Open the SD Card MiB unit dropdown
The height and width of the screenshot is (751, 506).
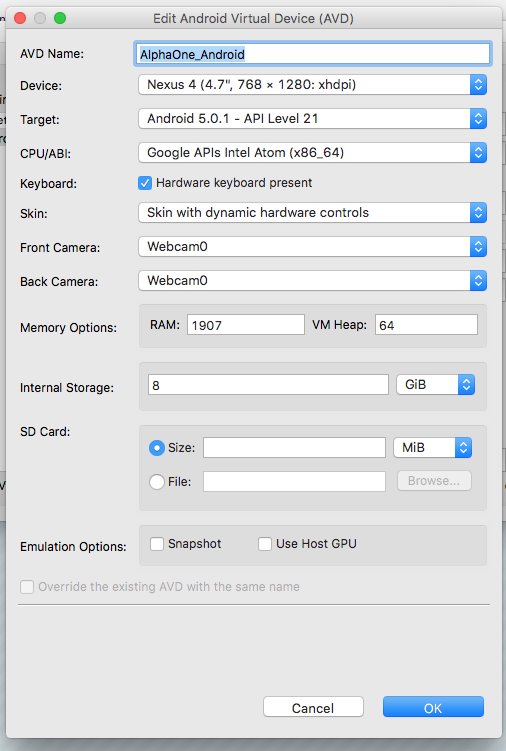pyautogui.click(x=433, y=447)
